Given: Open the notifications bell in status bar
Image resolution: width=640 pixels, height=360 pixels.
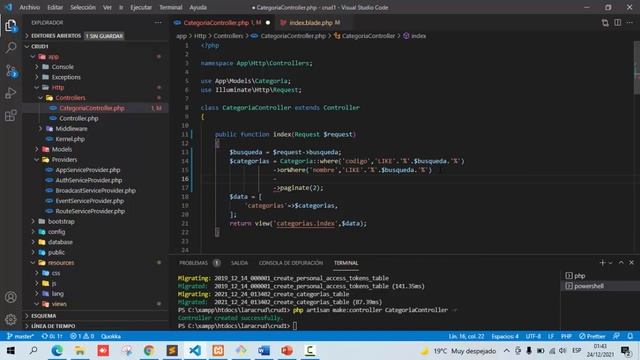Looking at the screenshot, I should coord(630,336).
